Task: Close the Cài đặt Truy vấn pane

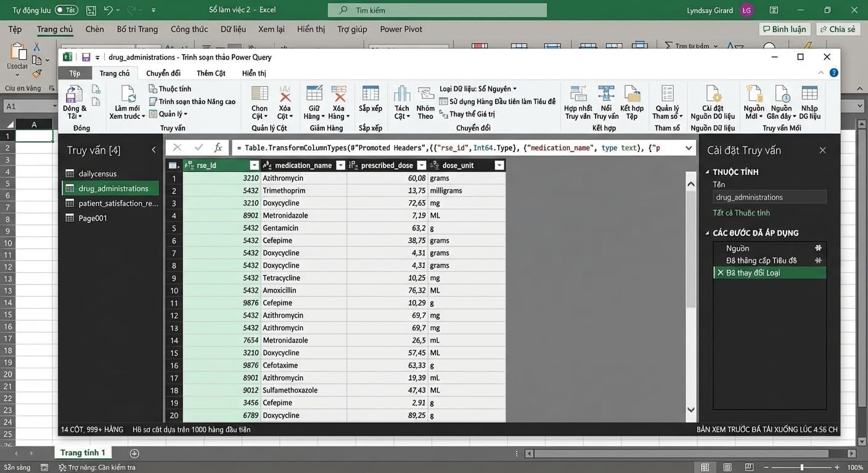Action: (822, 150)
